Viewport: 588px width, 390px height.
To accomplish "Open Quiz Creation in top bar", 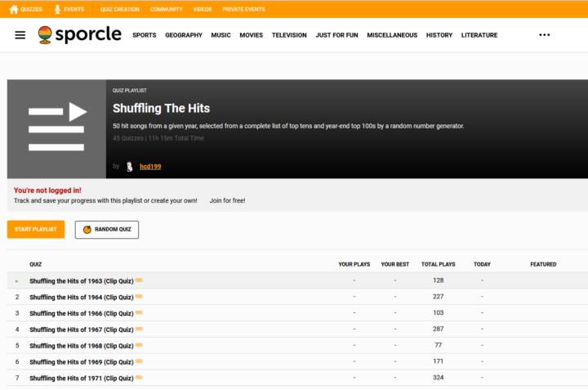I will pos(119,9).
